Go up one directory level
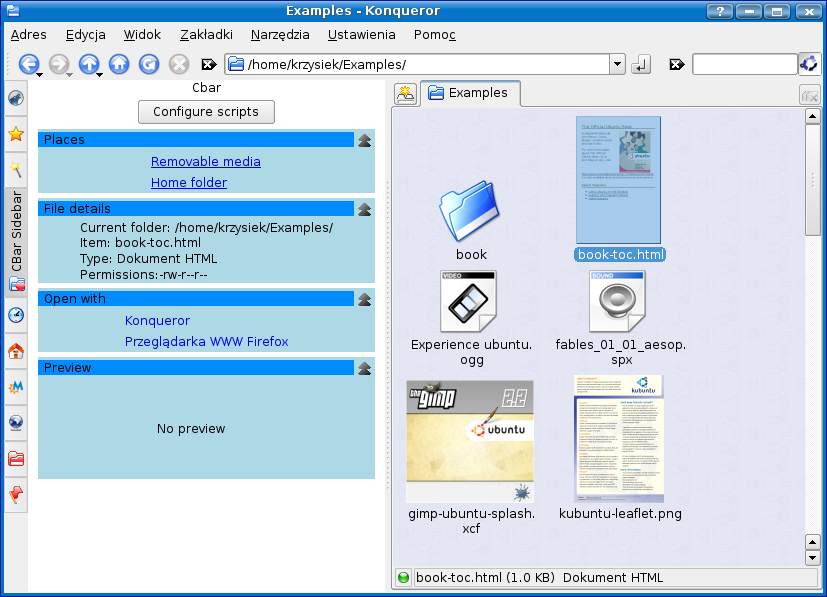The width and height of the screenshot is (827, 597). (x=88, y=64)
